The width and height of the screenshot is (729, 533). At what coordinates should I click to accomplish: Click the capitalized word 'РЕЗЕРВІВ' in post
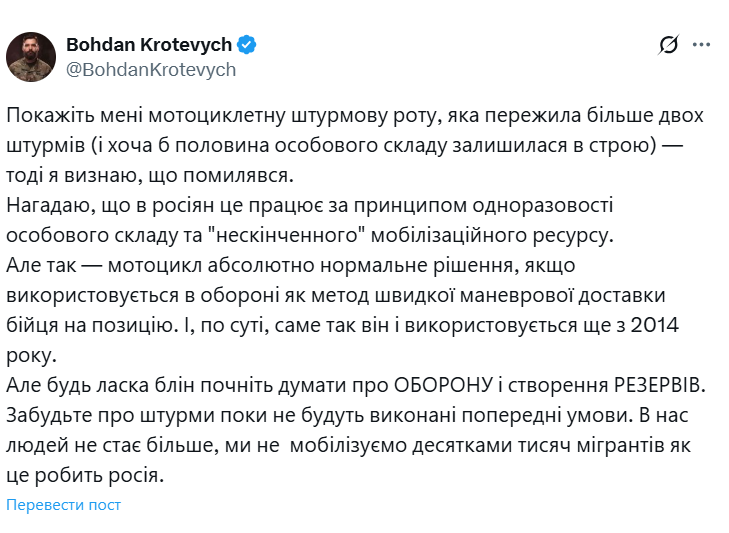click(660, 385)
